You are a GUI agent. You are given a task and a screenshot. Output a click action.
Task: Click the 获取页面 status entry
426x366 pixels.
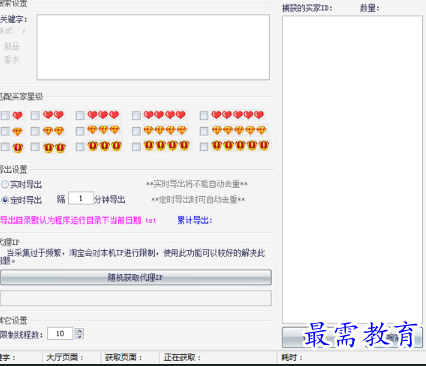[x=124, y=357]
